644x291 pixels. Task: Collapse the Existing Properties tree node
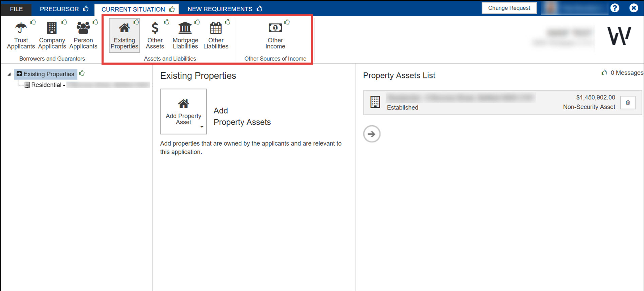9,74
